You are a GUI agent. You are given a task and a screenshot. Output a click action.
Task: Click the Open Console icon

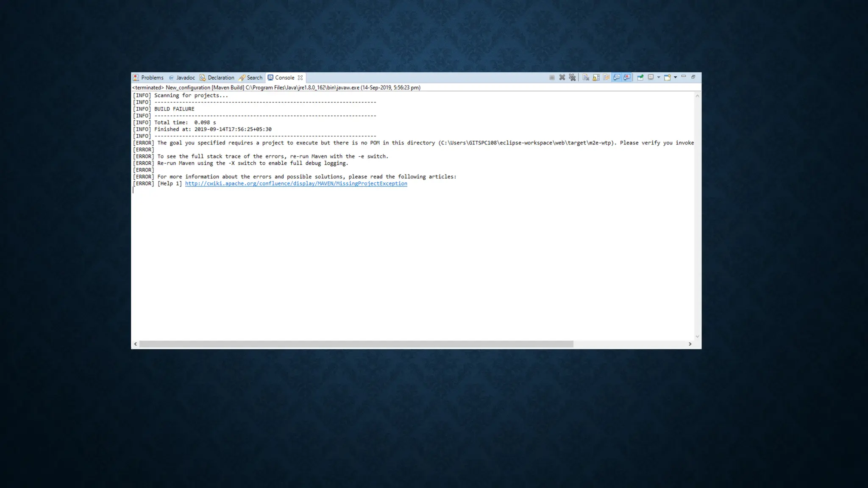coord(667,78)
